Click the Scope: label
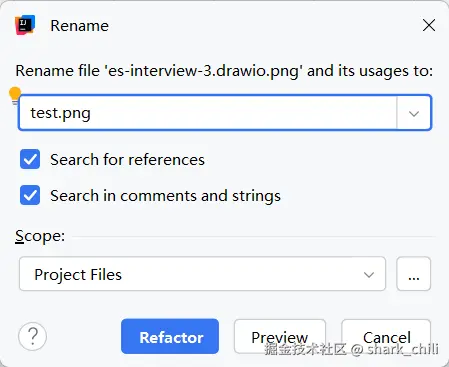 pyautogui.click(x=40, y=236)
